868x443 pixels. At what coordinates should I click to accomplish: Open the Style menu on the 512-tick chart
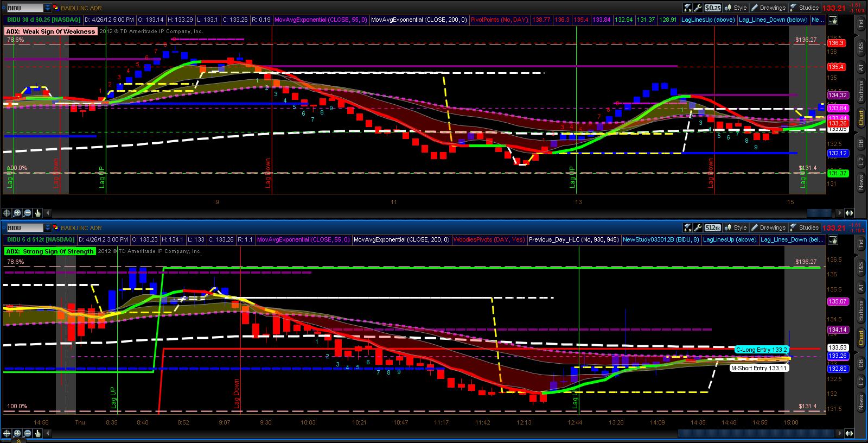[x=736, y=227]
